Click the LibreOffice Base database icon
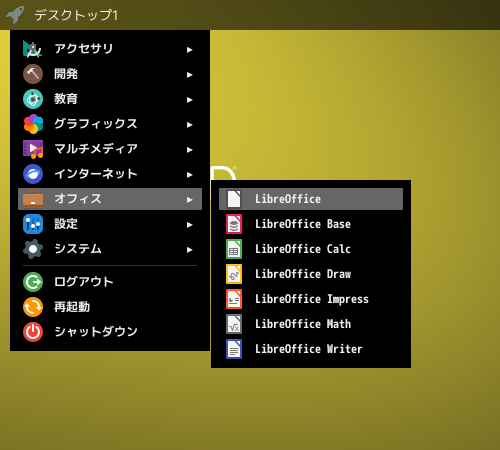500x450 pixels. (234, 224)
